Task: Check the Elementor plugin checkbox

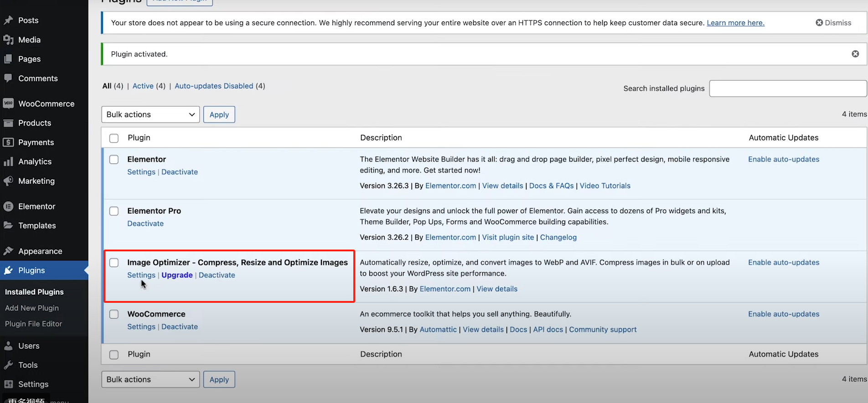Action: (x=114, y=159)
